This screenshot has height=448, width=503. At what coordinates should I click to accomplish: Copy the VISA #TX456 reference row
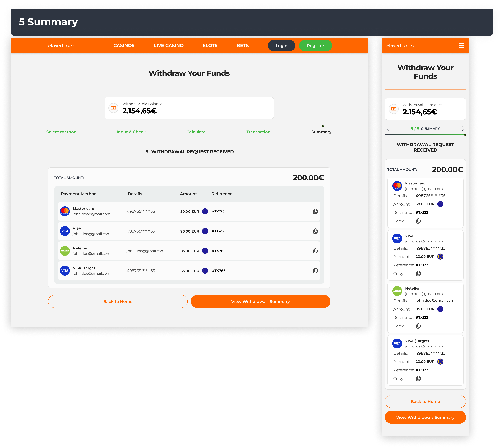315,231
